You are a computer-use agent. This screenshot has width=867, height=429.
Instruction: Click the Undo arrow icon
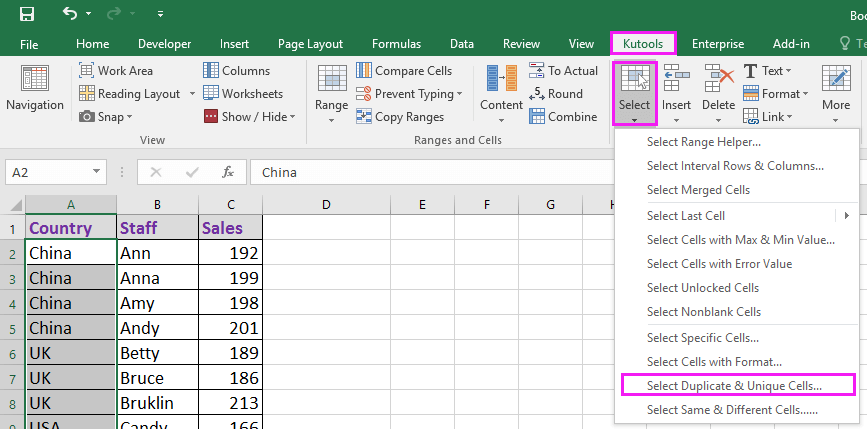(70, 13)
